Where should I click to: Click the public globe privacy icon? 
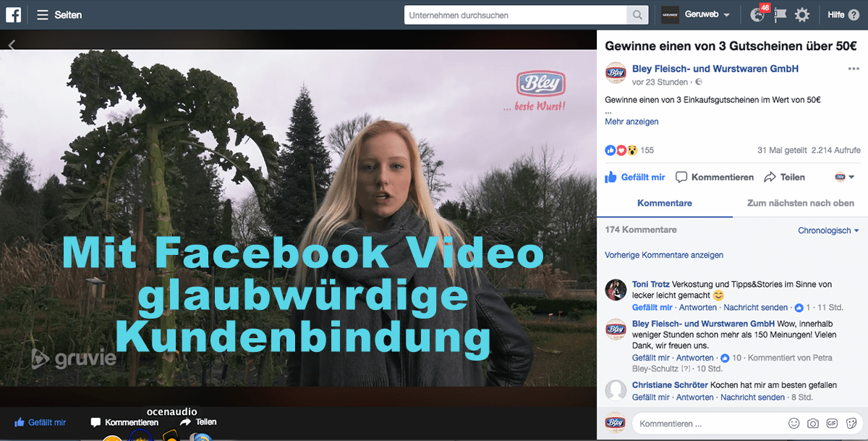point(698,82)
